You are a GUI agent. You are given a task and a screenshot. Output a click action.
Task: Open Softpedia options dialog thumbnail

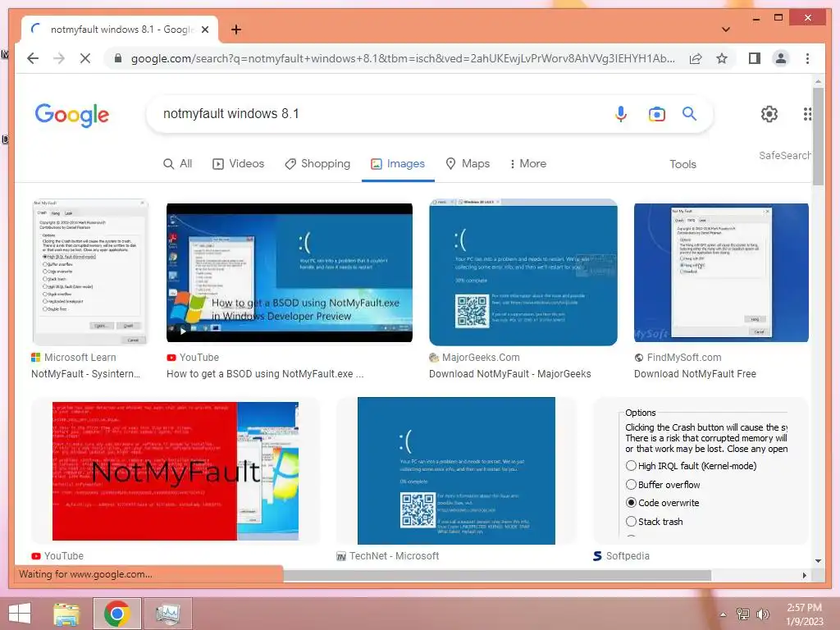click(x=701, y=471)
